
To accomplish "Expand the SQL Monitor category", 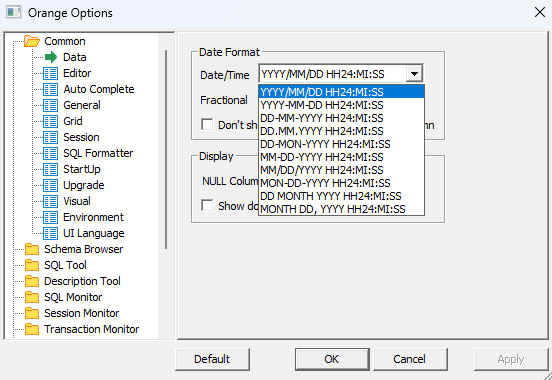I will (73, 297).
